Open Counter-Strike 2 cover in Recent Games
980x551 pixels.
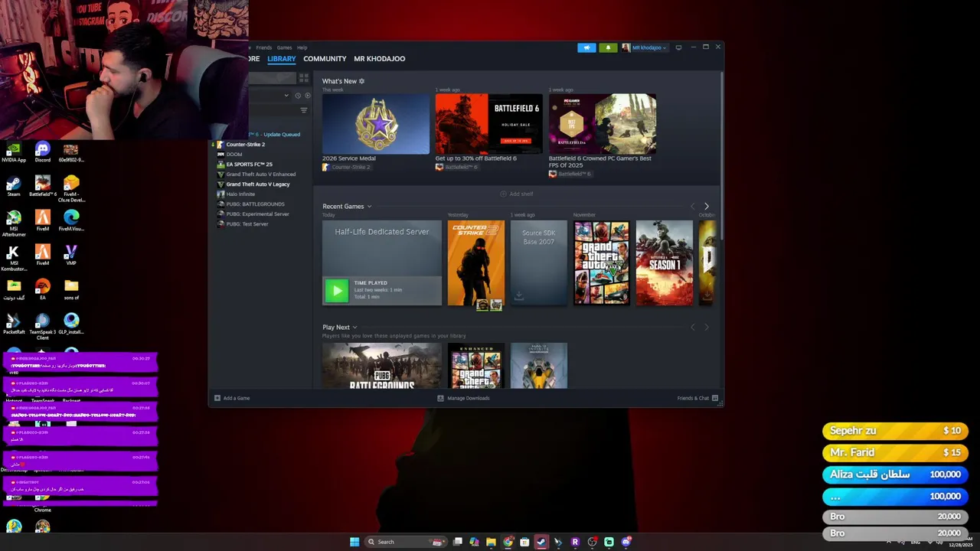click(x=476, y=263)
